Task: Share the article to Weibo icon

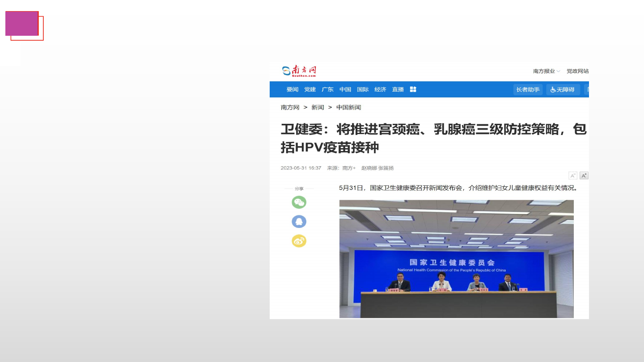Action: pos(299,241)
